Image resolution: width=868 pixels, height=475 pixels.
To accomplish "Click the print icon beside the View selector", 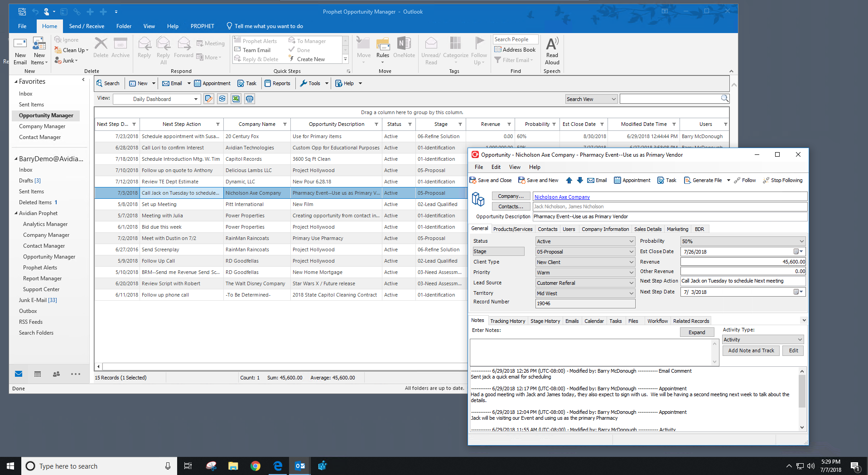I will point(250,99).
